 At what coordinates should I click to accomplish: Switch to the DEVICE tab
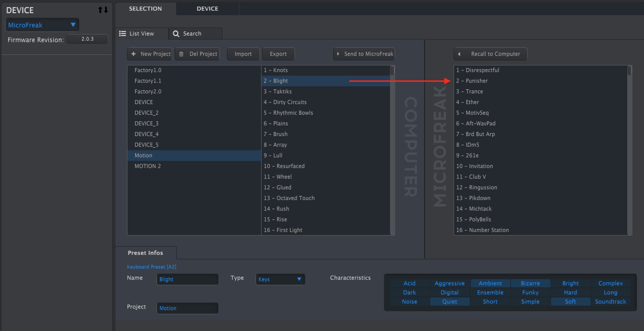tap(207, 8)
